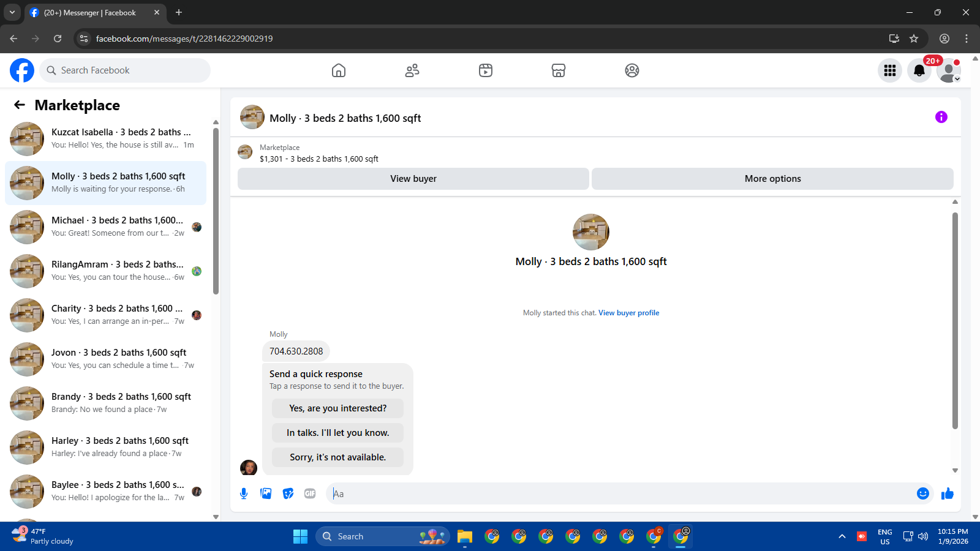The image size is (980, 551).
Task: Click the browser address bar URL
Action: coord(184,39)
